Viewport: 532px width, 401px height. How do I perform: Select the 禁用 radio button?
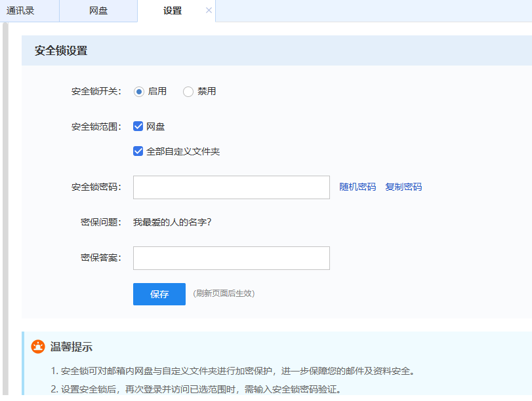click(188, 92)
